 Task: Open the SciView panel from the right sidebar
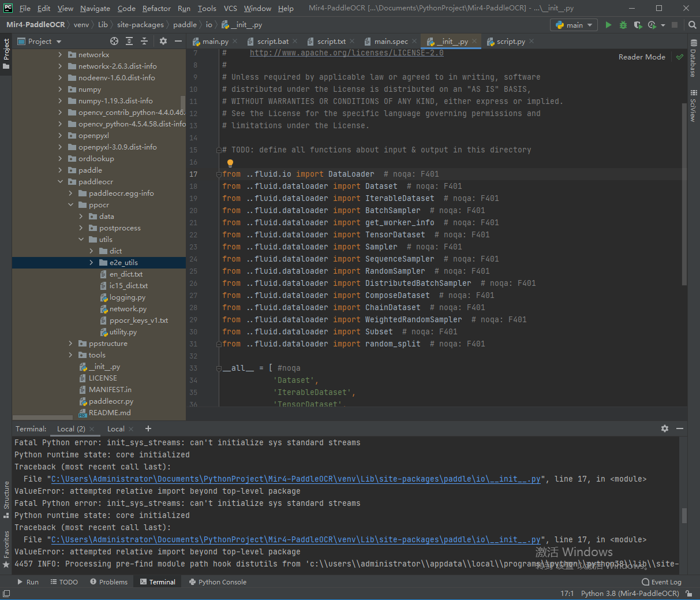(694, 106)
